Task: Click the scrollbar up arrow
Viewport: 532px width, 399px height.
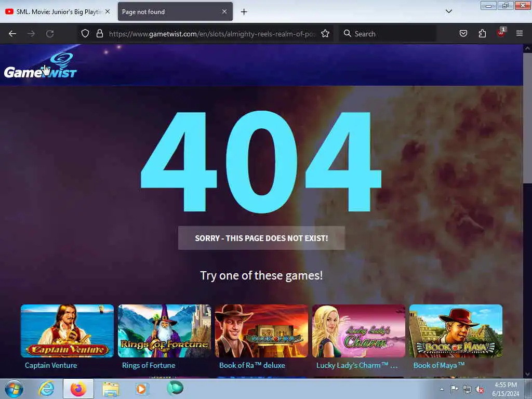Action: point(527,48)
